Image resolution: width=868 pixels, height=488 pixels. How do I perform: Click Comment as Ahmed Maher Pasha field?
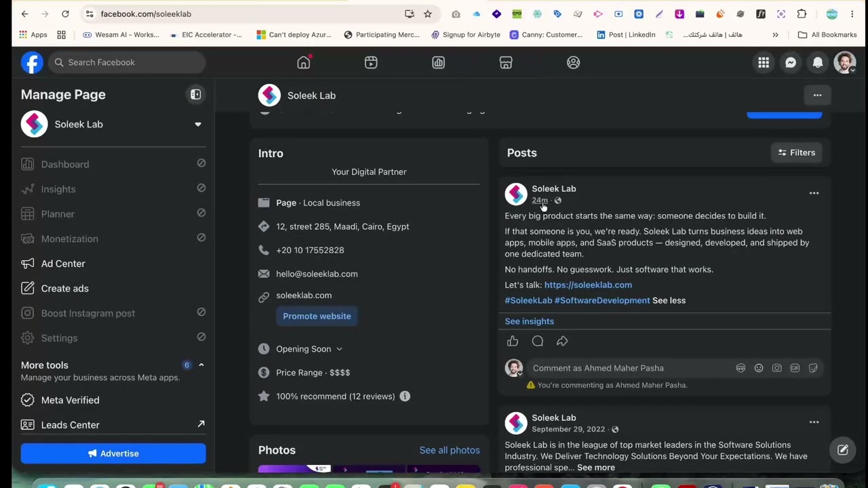coord(631,368)
